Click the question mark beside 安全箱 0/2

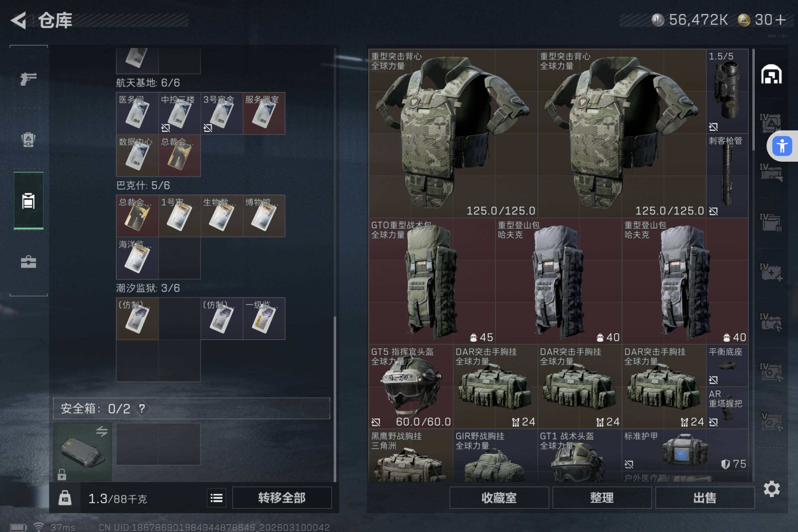tap(142, 408)
